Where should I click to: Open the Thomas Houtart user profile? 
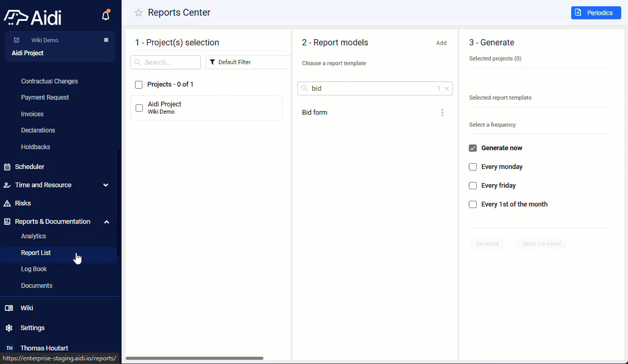pos(44,348)
